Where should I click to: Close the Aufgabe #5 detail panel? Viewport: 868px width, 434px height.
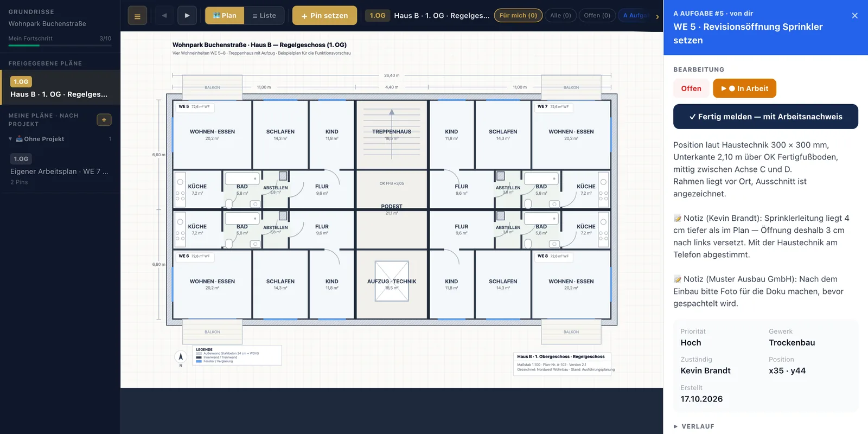(855, 16)
